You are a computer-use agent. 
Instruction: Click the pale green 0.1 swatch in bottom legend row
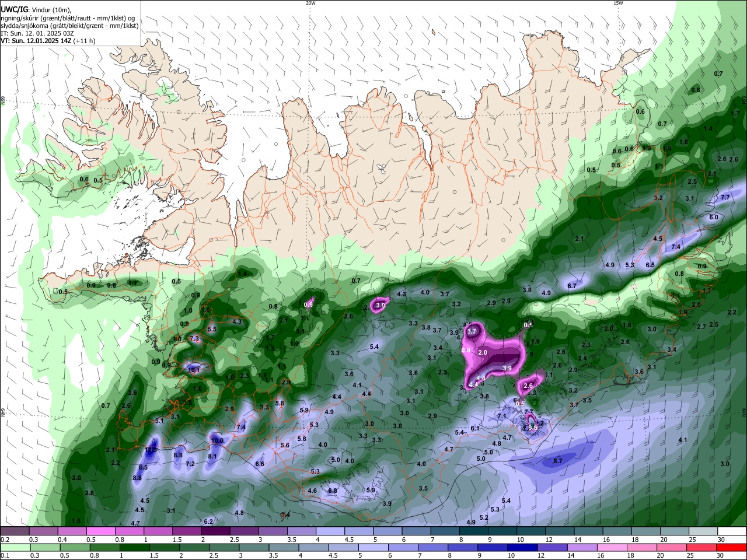[x=15, y=547]
